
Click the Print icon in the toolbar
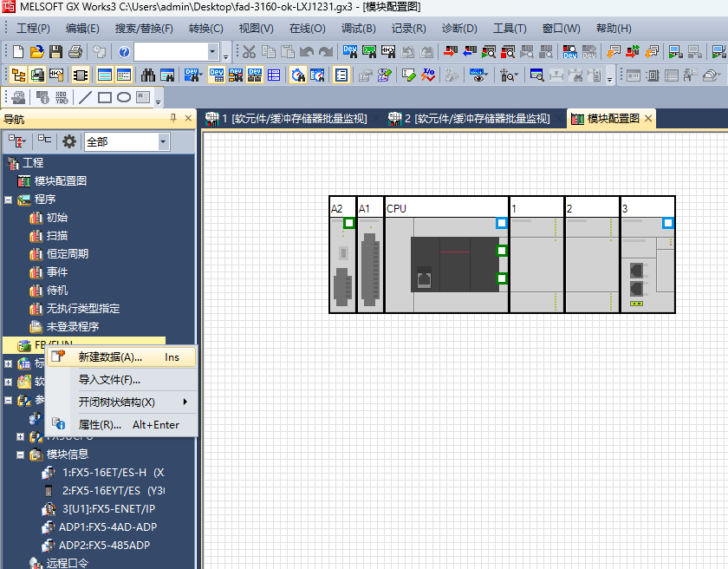pos(75,51)
